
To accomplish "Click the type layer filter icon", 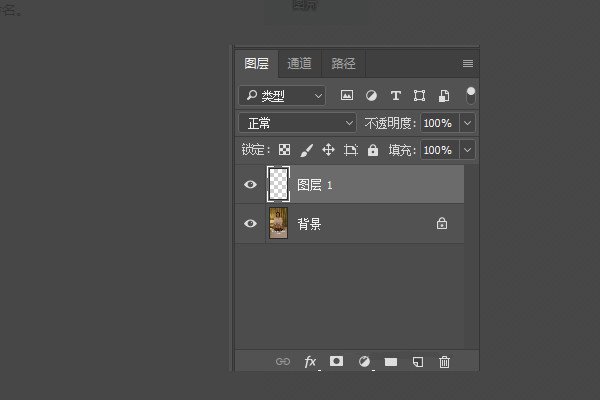I will (x=395, y=96).
